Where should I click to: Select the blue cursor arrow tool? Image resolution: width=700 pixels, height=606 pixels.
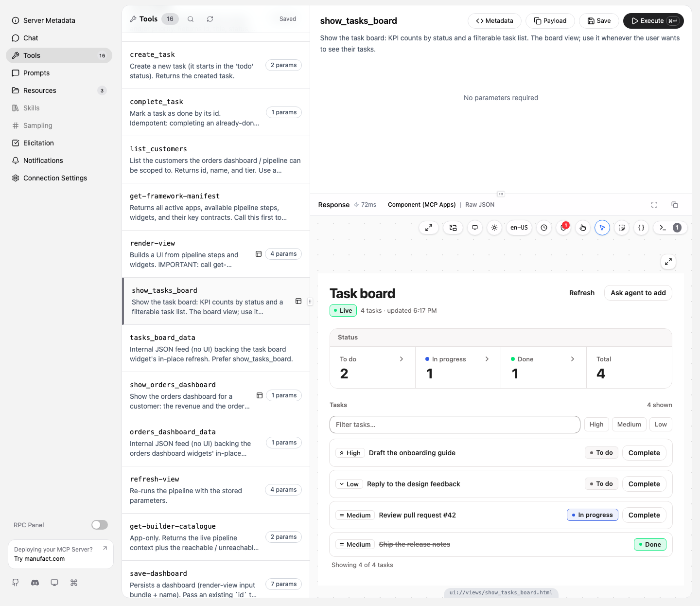click(602, 228)
